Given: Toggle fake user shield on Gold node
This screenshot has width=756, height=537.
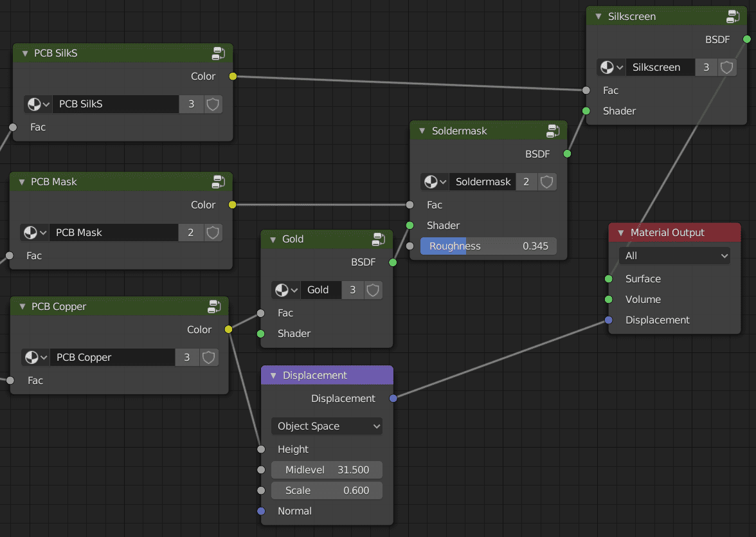Looking at the screenshot, I should (x=373, y=290).
